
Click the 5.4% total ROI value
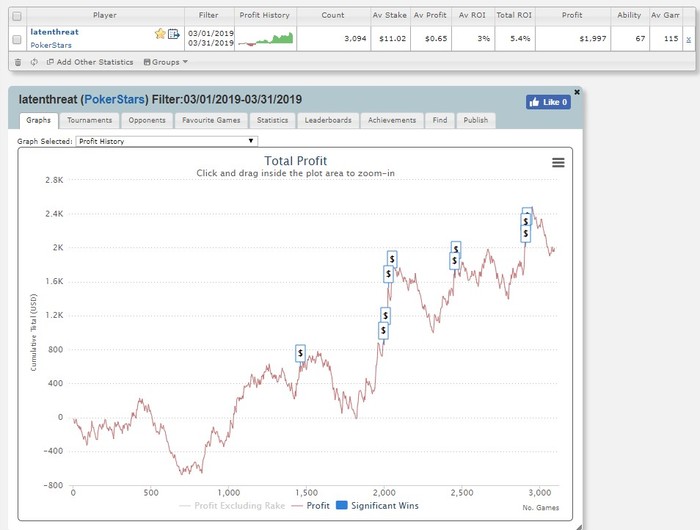click(x=520, y=39)
